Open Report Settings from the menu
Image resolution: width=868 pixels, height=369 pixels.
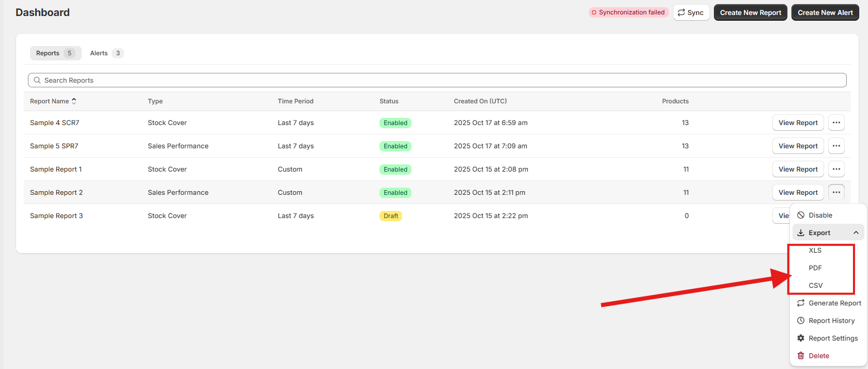[828, 338]
